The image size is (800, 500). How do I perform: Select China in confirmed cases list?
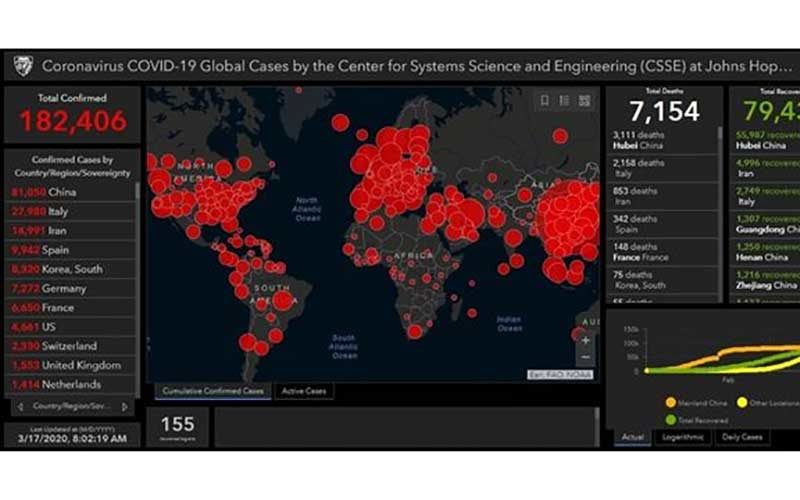tap(71, 192)
